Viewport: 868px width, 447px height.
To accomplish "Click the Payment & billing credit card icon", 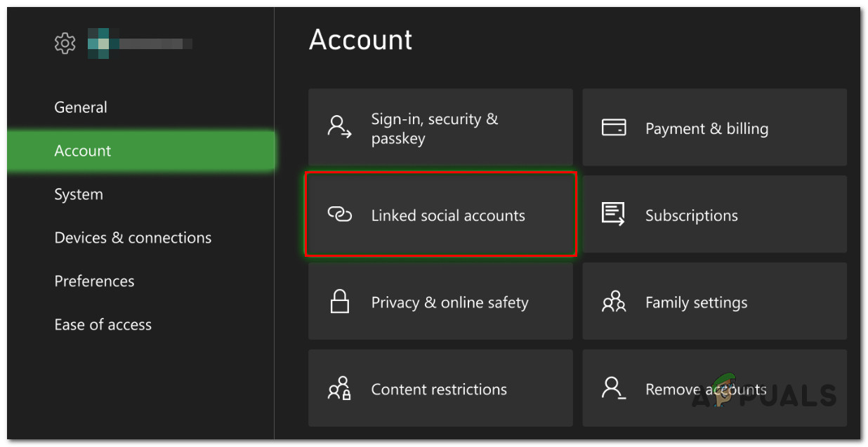I will [x=614, y=128].
